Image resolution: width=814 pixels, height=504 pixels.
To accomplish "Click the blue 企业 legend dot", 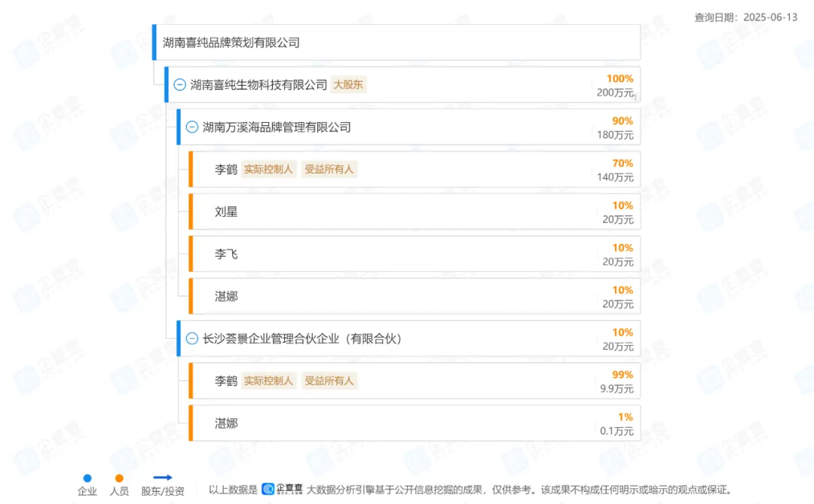I will point(87,478).
